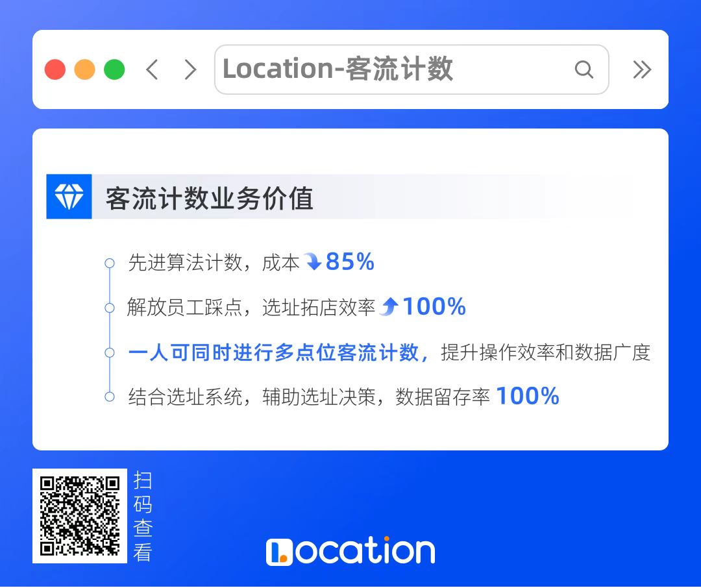Click the 扫码查看 label
This screenshot has height=588, width=701.
[x=143, y=516]
